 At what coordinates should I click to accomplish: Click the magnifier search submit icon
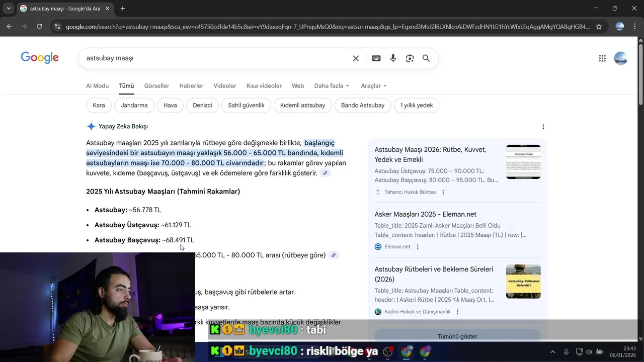tap(426, 58)
